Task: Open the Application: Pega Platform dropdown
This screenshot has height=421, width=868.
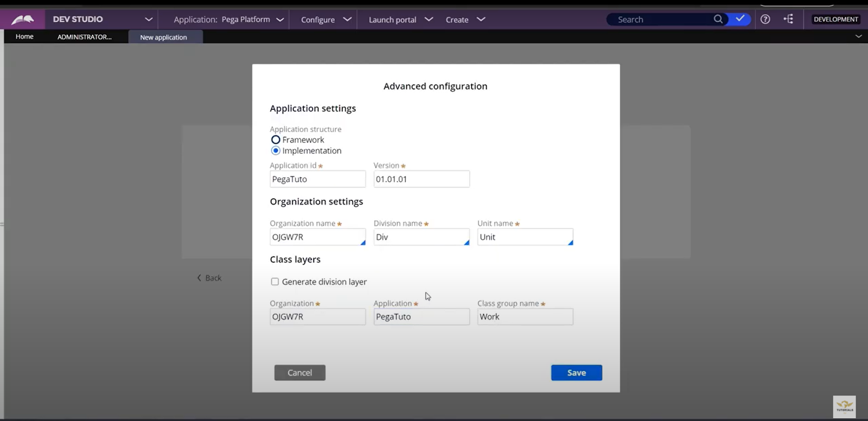Action: [x=228, y=20]
